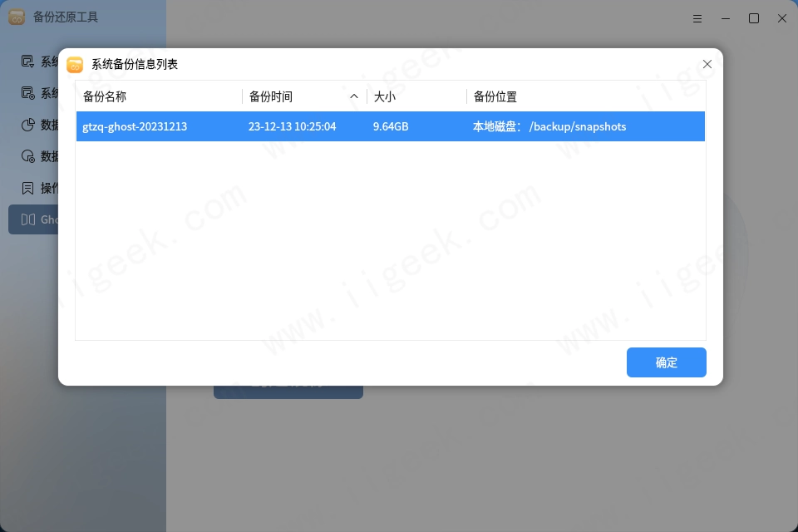Select the Ghost icon in the highlighted sidebar item
798x532 pixels.
coord(27,219)
